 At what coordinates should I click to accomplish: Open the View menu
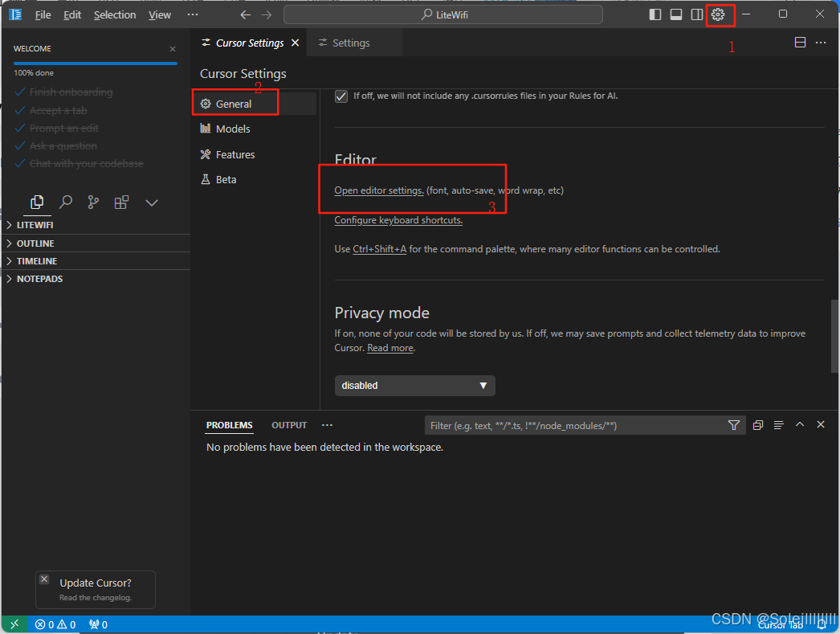160,15
